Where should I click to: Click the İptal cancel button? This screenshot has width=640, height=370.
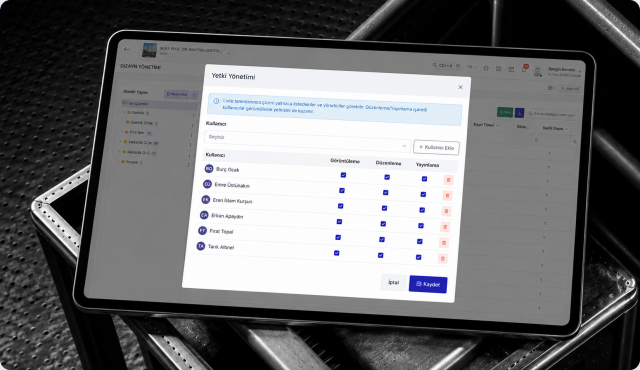point(393,282)
